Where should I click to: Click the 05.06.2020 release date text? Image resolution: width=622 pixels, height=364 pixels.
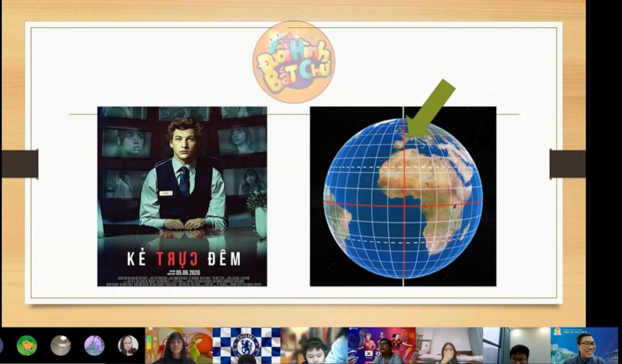click(188, 273)
